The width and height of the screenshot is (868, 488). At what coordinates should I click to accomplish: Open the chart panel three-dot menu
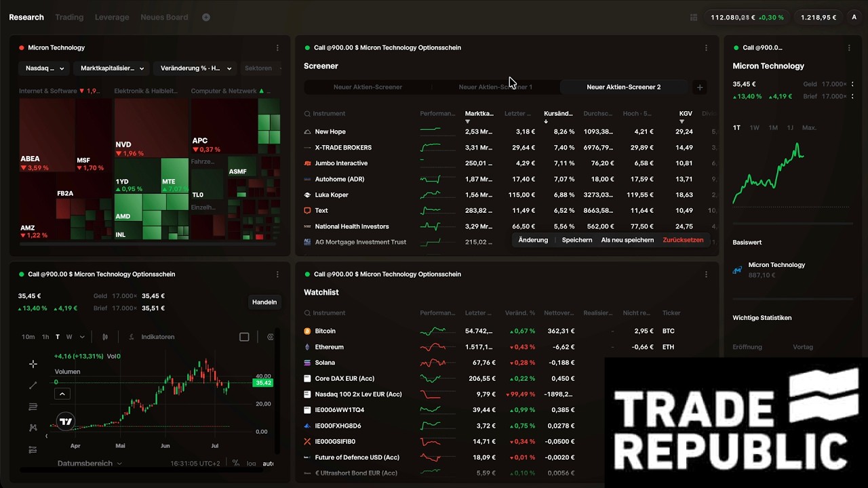pyautogui.click(x=277, y=274)
